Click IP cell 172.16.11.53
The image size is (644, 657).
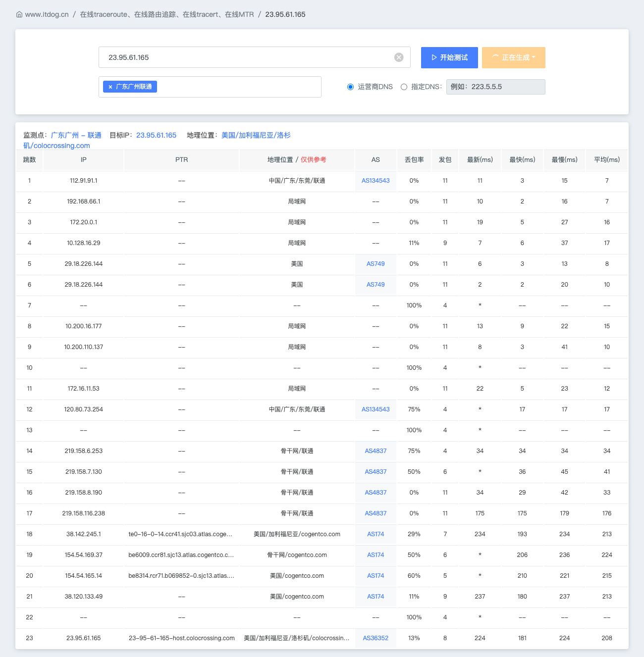point(84,389)
